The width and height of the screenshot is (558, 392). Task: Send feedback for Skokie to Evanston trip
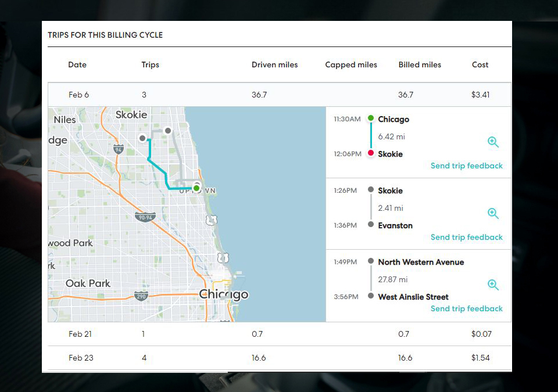pyautogui.click(x=467, y=238)
